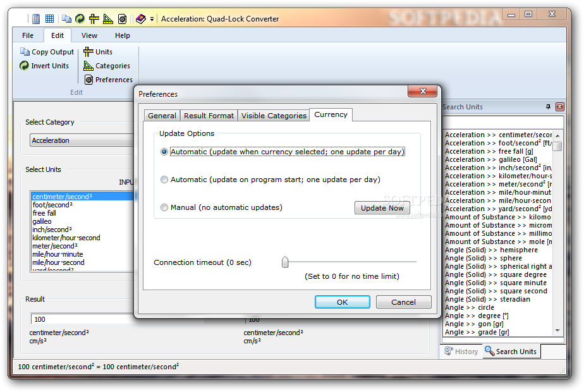Open calculator icon in quick access toolbar
The width and height of the screenshot is (584, 392).
(36, 18)
